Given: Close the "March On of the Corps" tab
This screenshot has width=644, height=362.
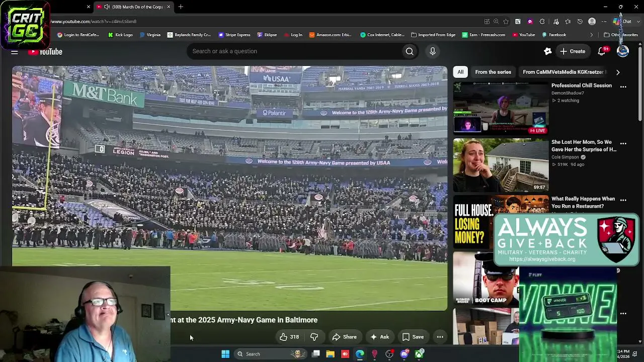Looking at the screenshot, I should (x=169, y=7).
